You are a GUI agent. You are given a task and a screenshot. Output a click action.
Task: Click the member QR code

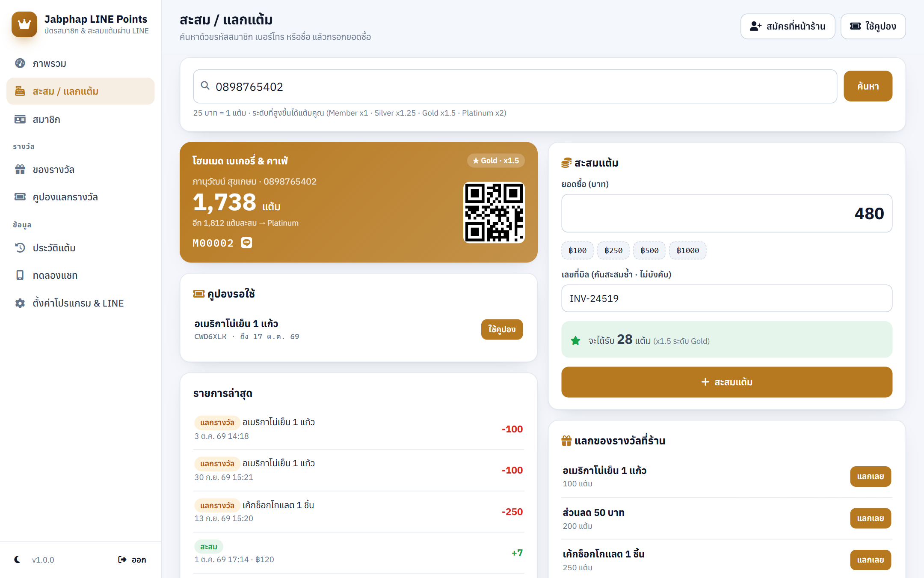tap(494, 213)
